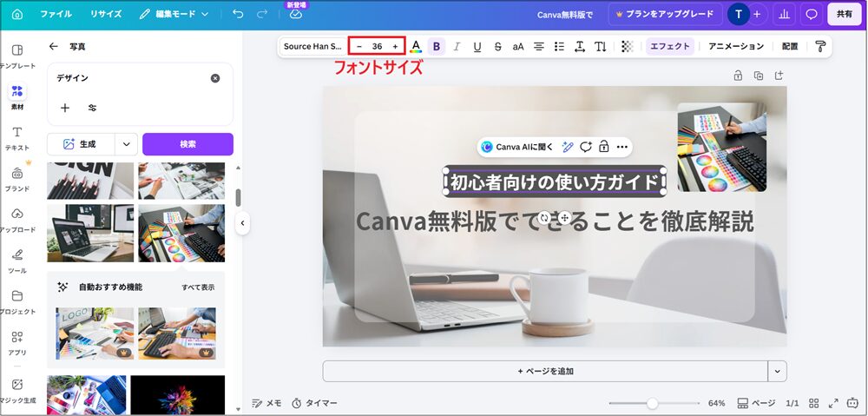This screenshot has width=868, height=416.
Task: Open テンプレート in the sidebar
Action: (x=17, y=56)
